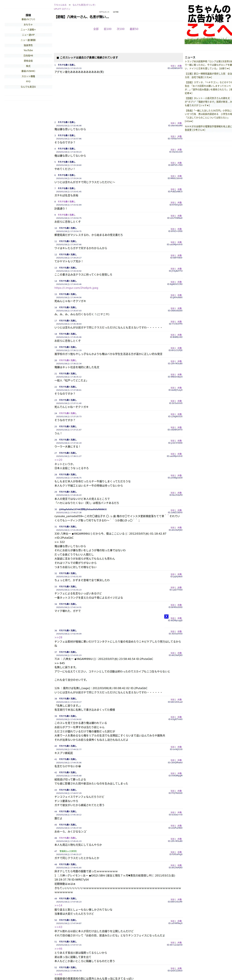Viewport: 232px width, 980px height.
Task: Open the 5ちゃんねる home link
Action: click(60, 5)
